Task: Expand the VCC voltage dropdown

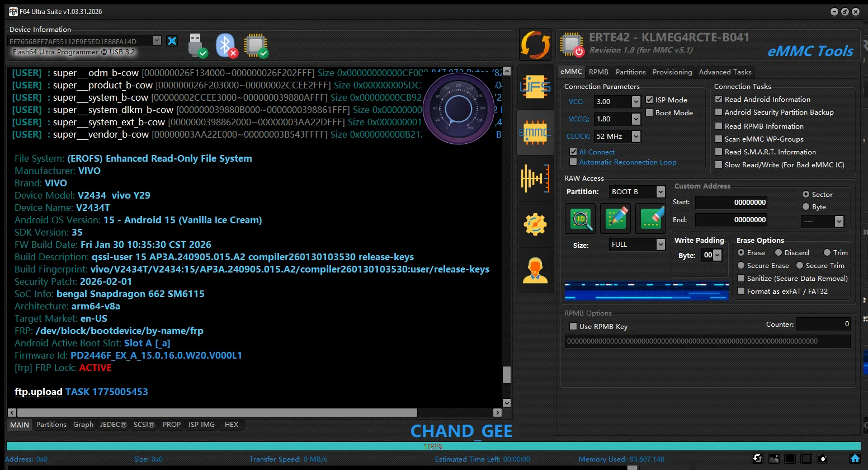Action: [636, 102]
